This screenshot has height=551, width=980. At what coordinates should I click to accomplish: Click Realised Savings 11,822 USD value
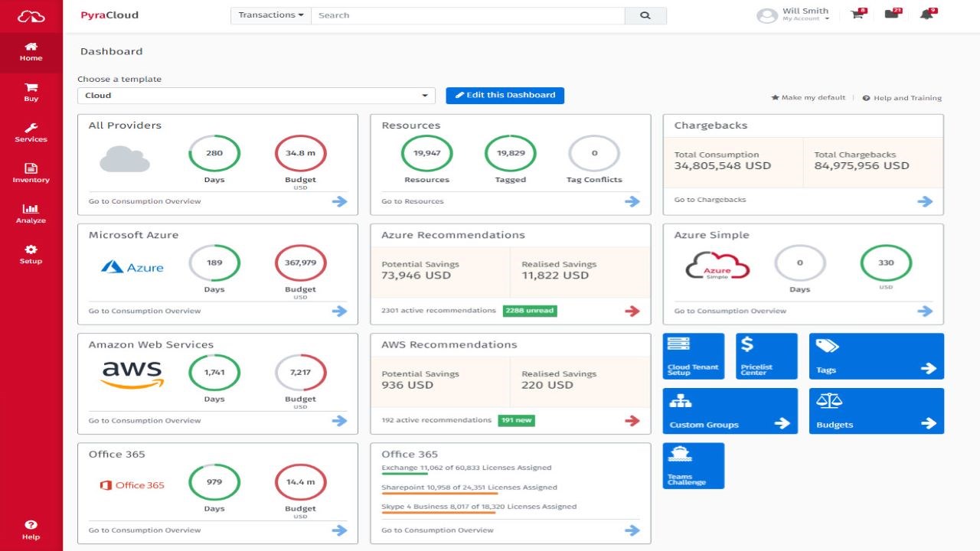[555, 275]
